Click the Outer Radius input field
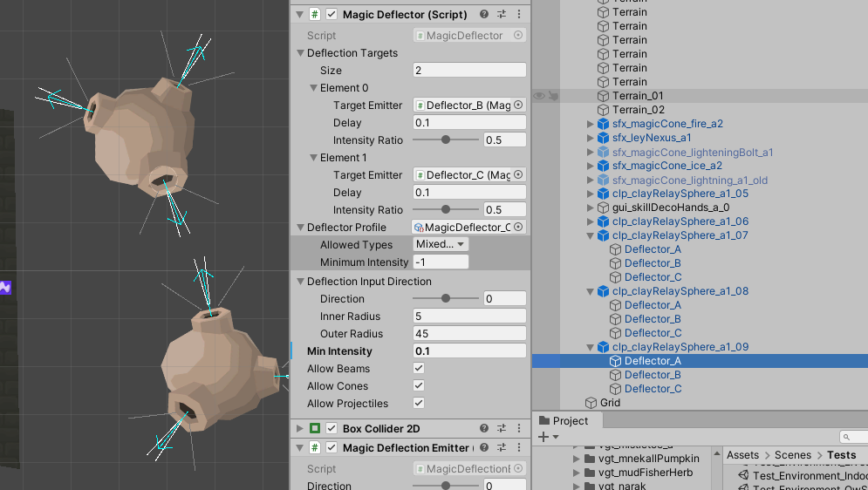This screenshot has height=490, width=868. [469, 333]
